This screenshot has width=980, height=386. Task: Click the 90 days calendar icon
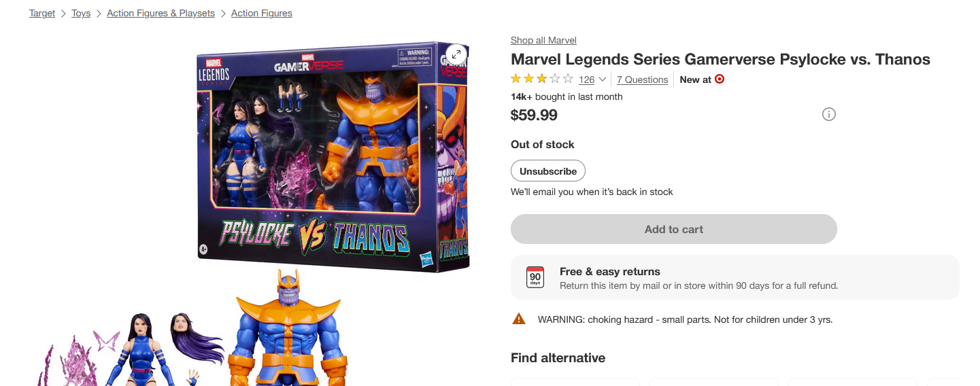535,277
